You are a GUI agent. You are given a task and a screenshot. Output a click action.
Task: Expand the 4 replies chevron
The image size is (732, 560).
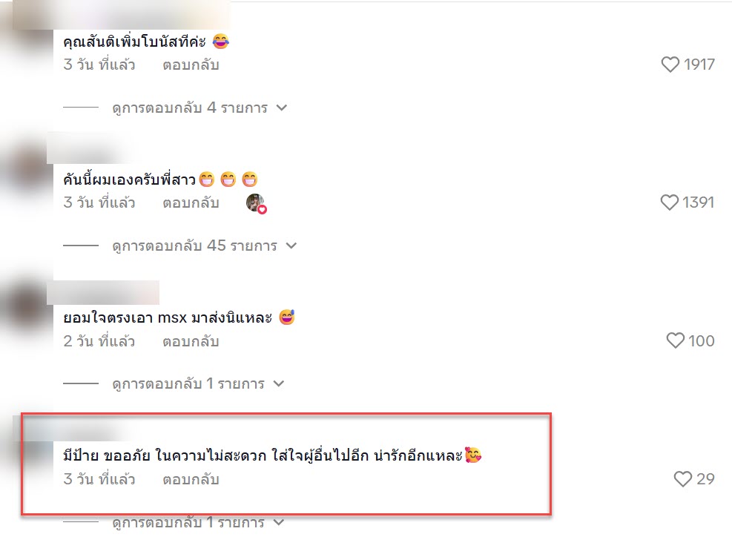[x=282, y=108]
